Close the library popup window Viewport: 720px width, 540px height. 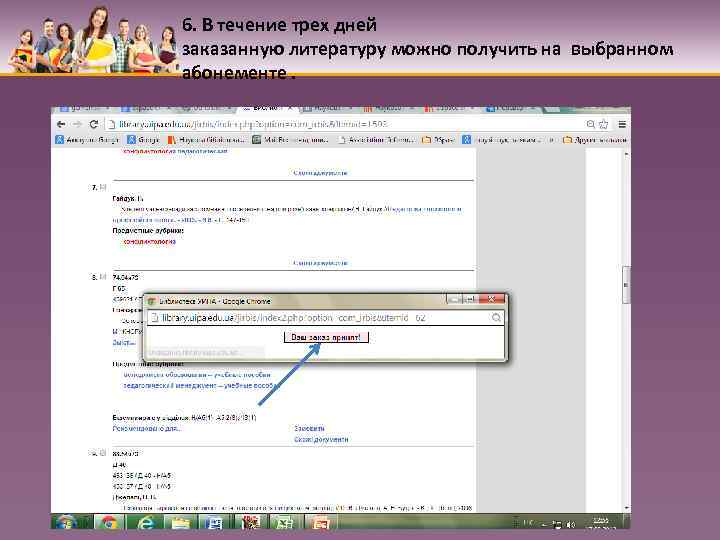(492, 299)
